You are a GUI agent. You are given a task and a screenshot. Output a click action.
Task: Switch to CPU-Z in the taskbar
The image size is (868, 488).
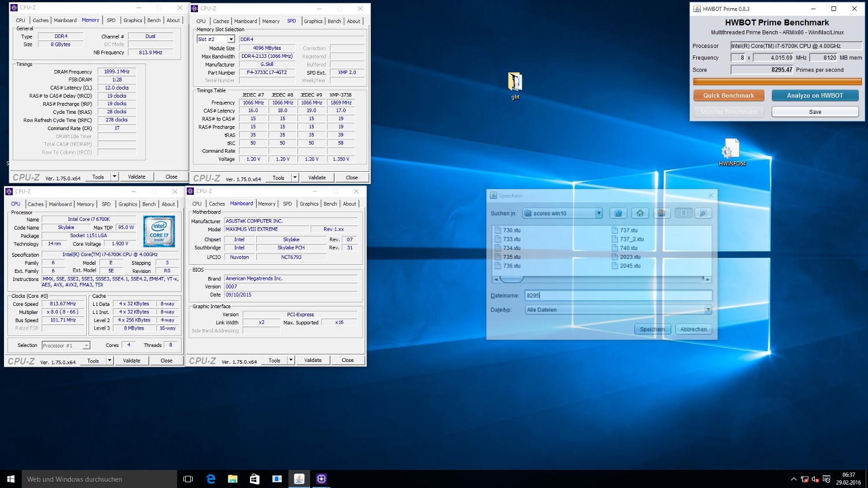tap(321, 479)
